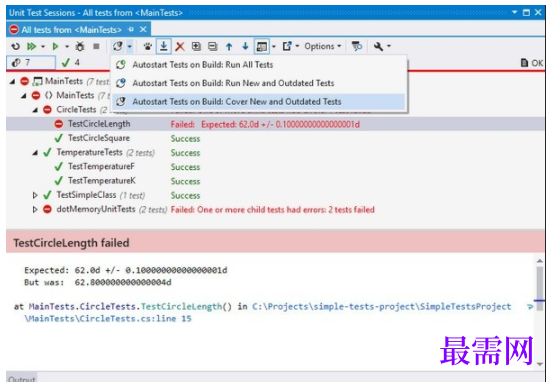552x382 pixels.
Task: Toggle track running test paw icon
Action: tap(148, 46)
